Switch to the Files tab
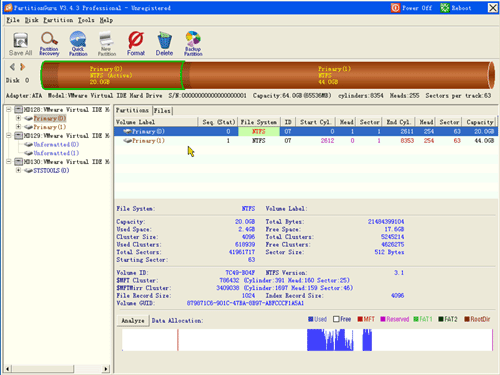 click(x=162, y=110)
